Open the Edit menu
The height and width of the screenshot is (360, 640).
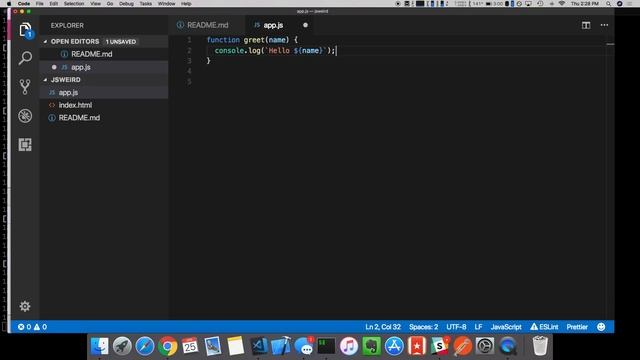tap(53, 4)
